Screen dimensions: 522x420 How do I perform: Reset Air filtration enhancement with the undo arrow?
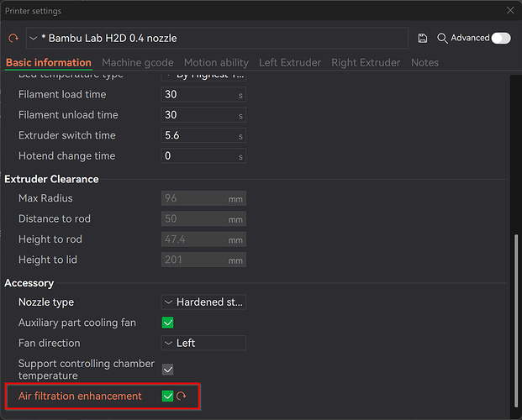pyautogui.click(x=181, y=396)
